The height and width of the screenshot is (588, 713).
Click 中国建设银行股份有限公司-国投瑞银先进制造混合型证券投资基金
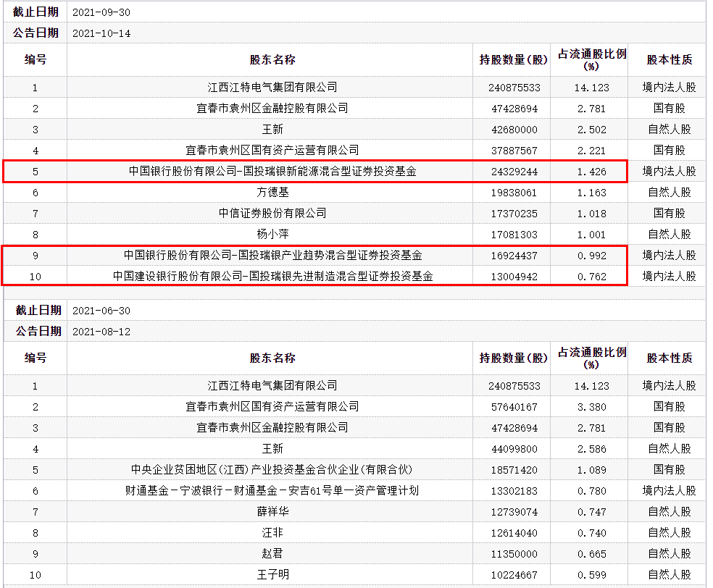coord(272,277)
